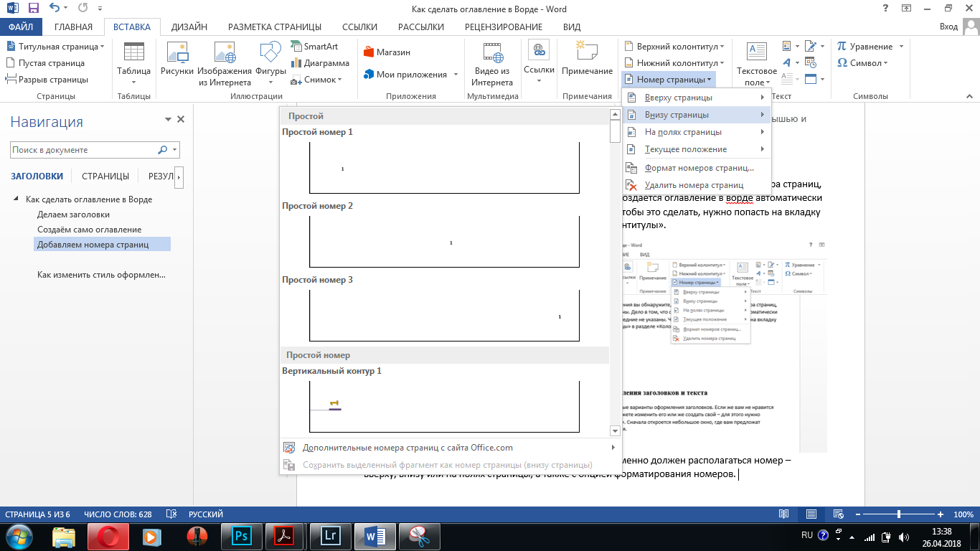Select 'Удалить номера страниц' option
This screenshot has height=551, width=980.
pos(693,185)
